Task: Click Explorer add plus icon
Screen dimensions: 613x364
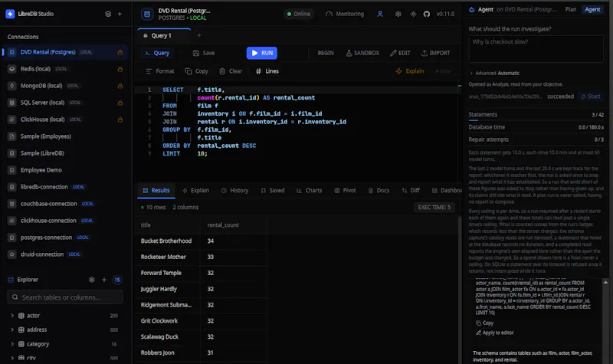Action: click(x=104, y=280)
